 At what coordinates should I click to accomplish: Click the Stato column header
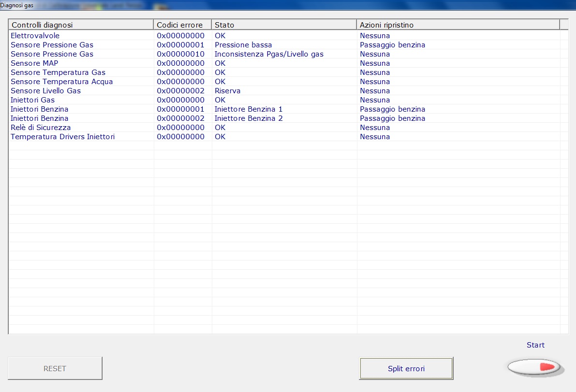(x=283, y=25)
